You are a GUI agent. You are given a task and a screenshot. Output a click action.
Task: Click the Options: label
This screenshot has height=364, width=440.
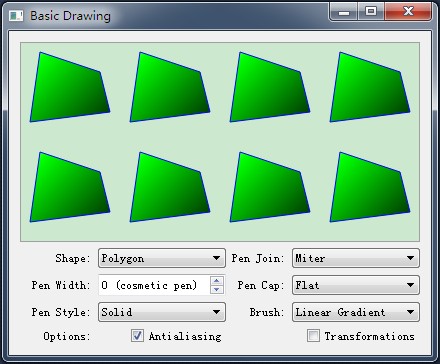coord(67,336)
